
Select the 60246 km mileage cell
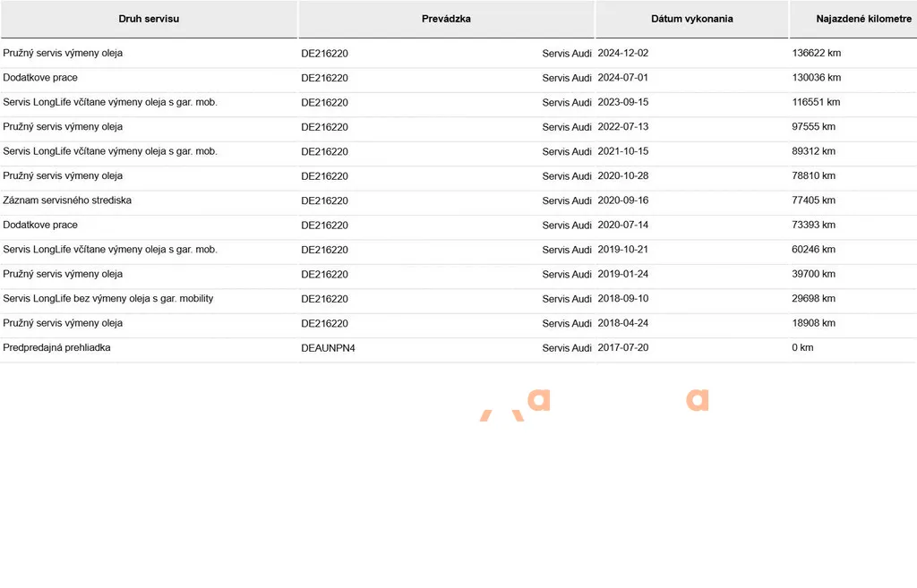click(x=813, y=249)
